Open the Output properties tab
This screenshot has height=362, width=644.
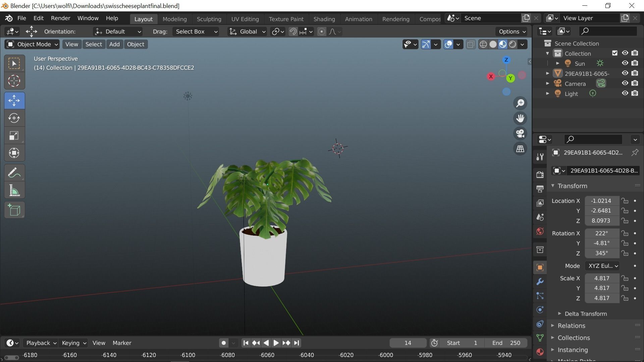(x=540, y=189)
